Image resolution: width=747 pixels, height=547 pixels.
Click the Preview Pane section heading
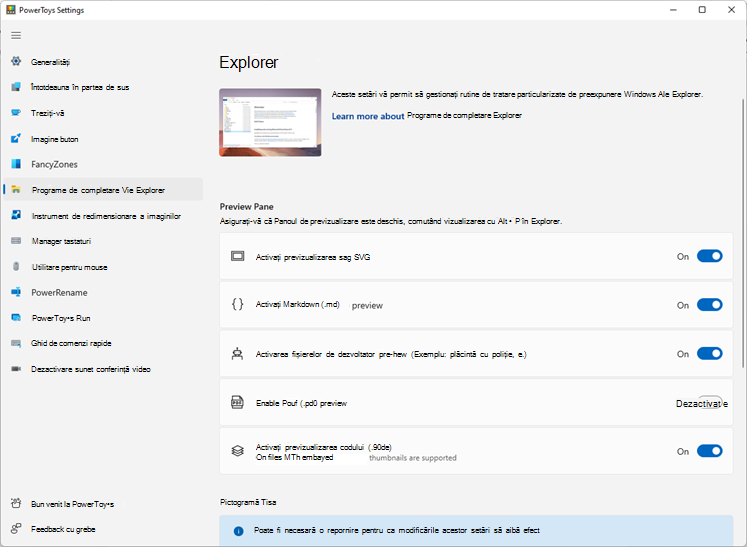246,206
